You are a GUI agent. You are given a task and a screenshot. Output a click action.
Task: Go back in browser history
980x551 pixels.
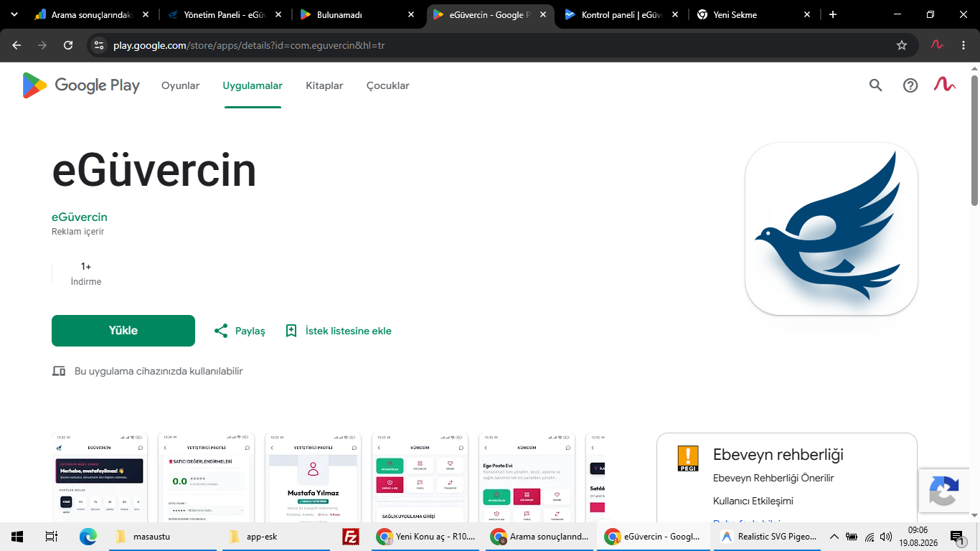click(x=17, y=45)
